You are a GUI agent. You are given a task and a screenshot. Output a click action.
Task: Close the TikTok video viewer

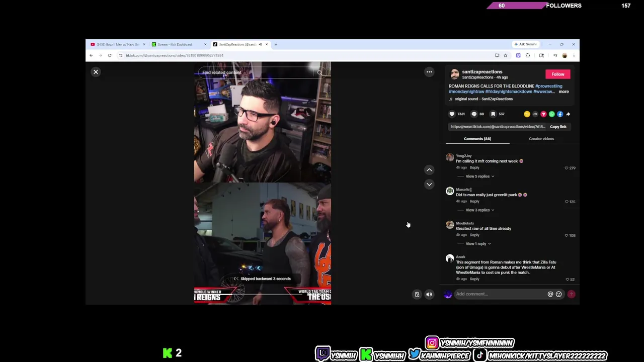coord(96,72)
